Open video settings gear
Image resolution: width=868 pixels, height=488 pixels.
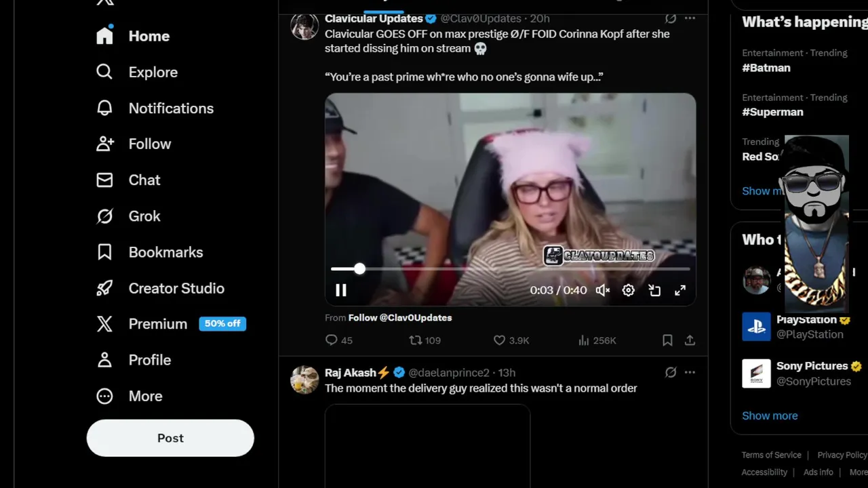click(x=629, y=290)
